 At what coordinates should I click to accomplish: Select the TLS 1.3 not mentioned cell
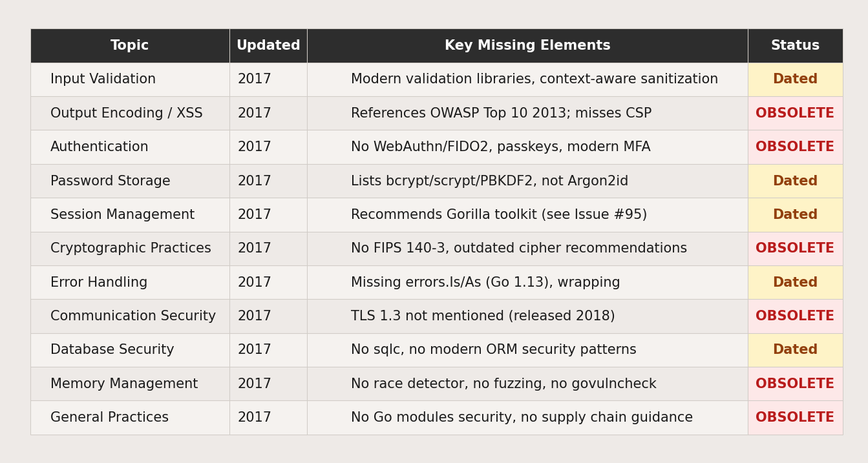click(483, 316)
